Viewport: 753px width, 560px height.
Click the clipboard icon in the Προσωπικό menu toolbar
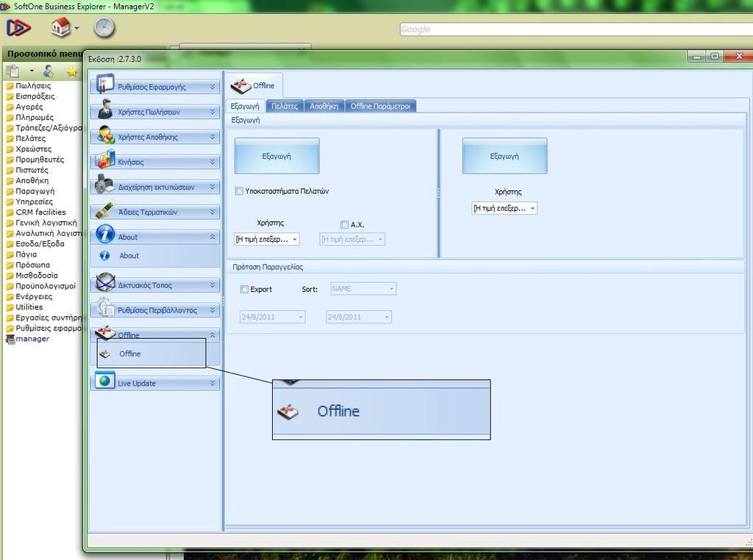click(x=13, y=71)
